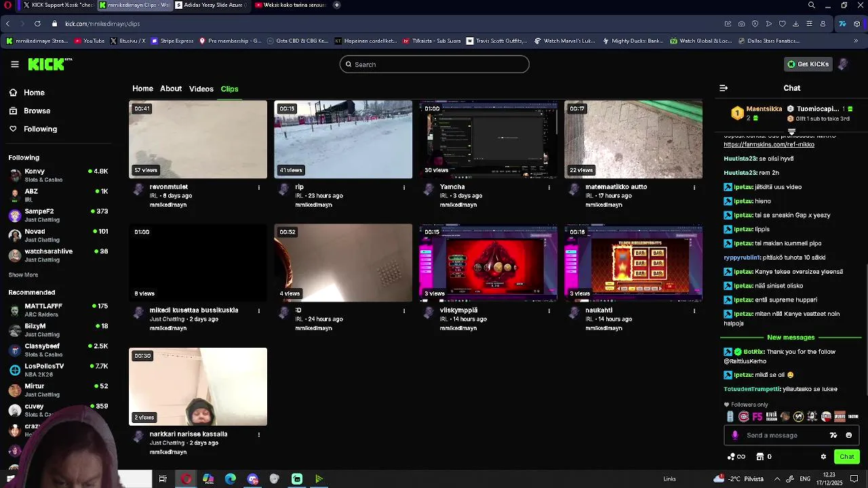This screenshot has width=868, height=488.
Task: Switch to the Videos channel tab
Action: coord(201,89)
